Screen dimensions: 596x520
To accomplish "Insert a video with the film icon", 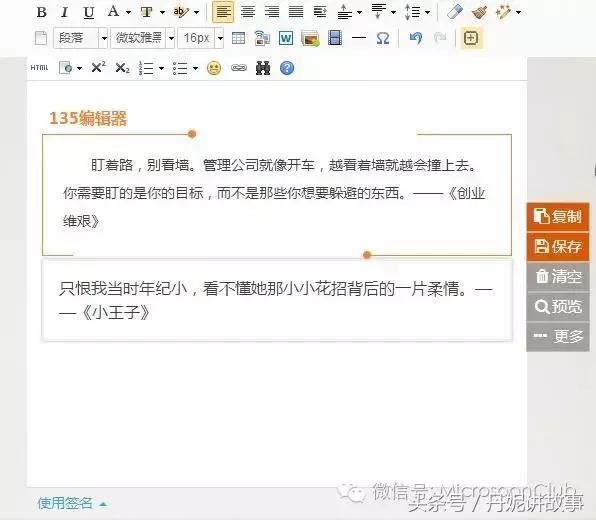I will (335, 38).
